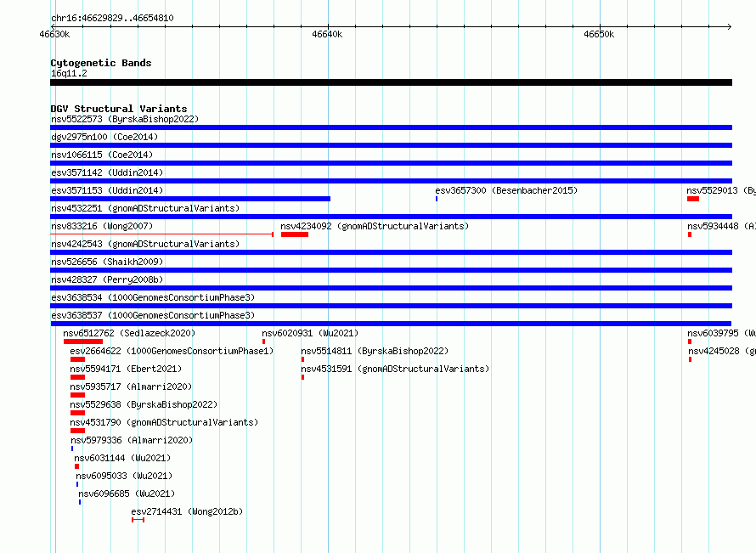
Task: Click the blue bar under nsv1066115
Action: click(391, 163)
